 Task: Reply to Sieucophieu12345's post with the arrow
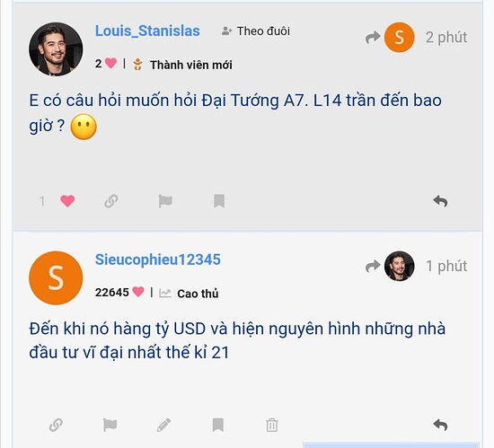pyautogui.click(x=440, y=425)
